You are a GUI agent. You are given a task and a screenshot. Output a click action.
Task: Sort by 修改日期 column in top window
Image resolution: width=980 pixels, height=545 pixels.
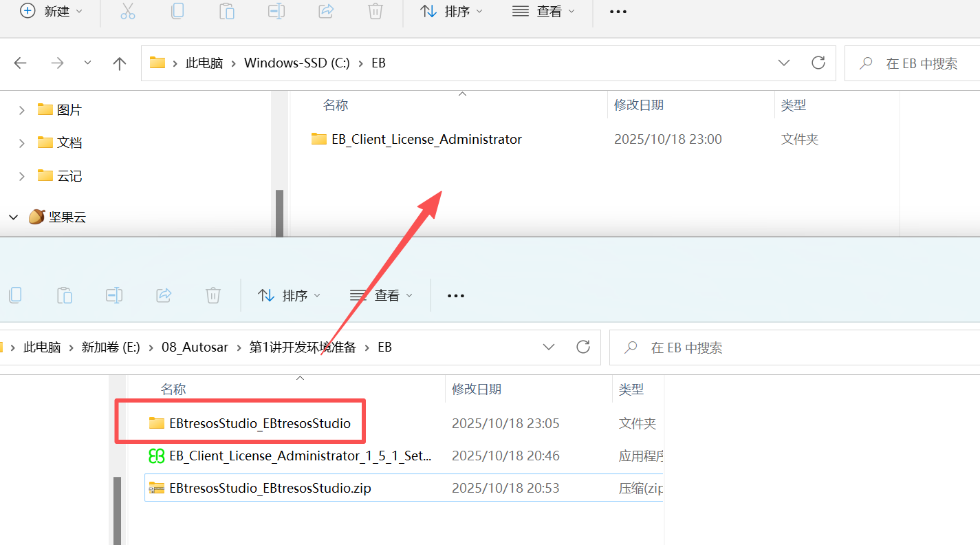pyautogui.click(x=639, y=105)
